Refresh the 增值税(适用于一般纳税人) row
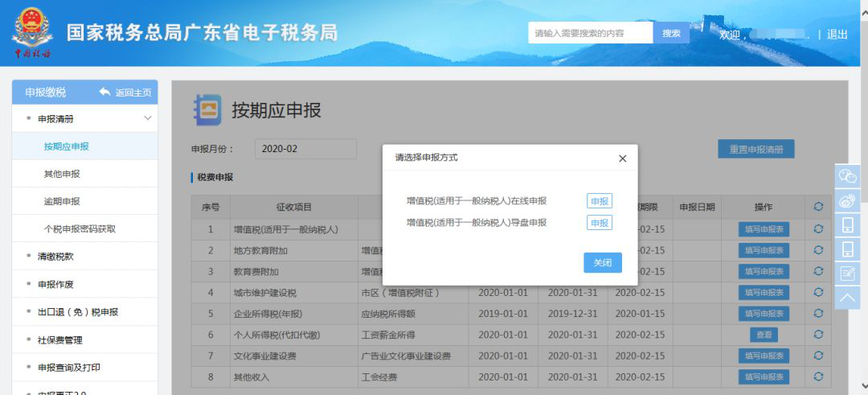 (x=818, y=228)
